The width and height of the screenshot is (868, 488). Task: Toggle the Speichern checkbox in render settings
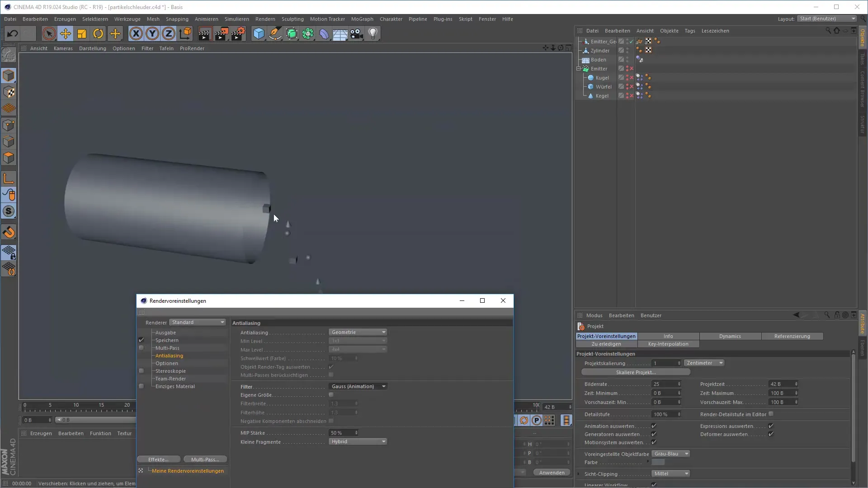141,340
